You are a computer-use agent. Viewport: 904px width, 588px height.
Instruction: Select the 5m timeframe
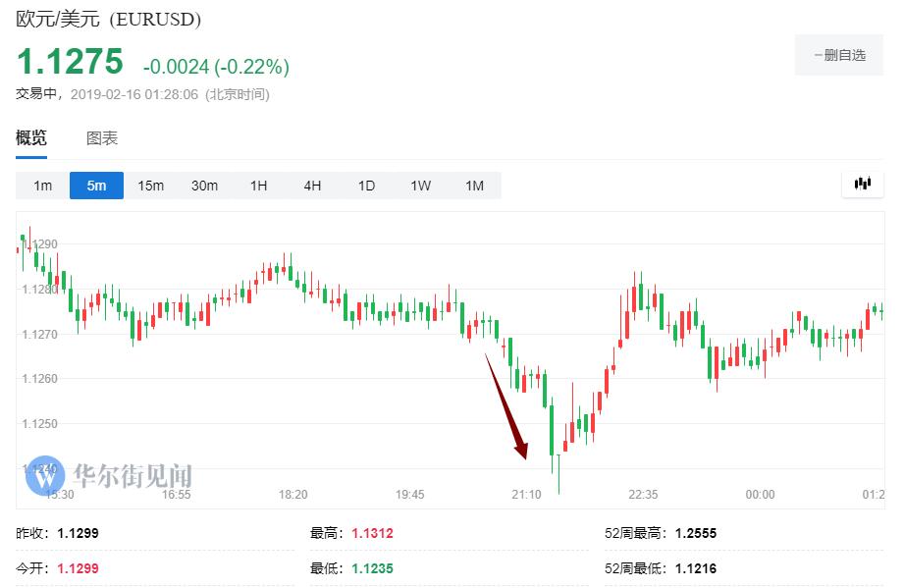pyautogui.click(x=96, y=186)
